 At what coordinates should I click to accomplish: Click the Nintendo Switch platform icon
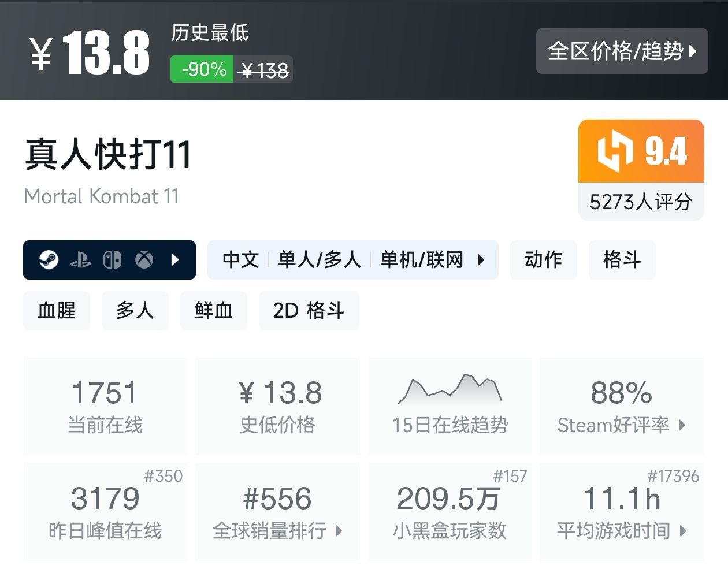tap(112, 260)
